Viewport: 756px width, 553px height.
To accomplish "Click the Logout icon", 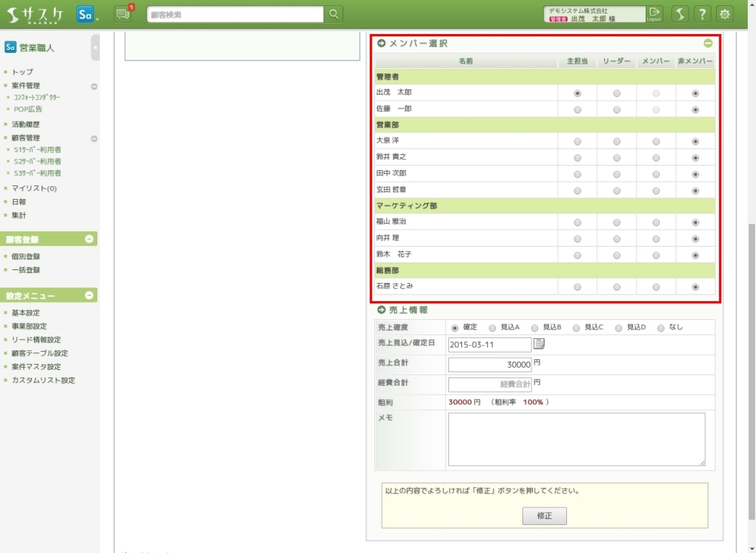I will click(655, 14).
